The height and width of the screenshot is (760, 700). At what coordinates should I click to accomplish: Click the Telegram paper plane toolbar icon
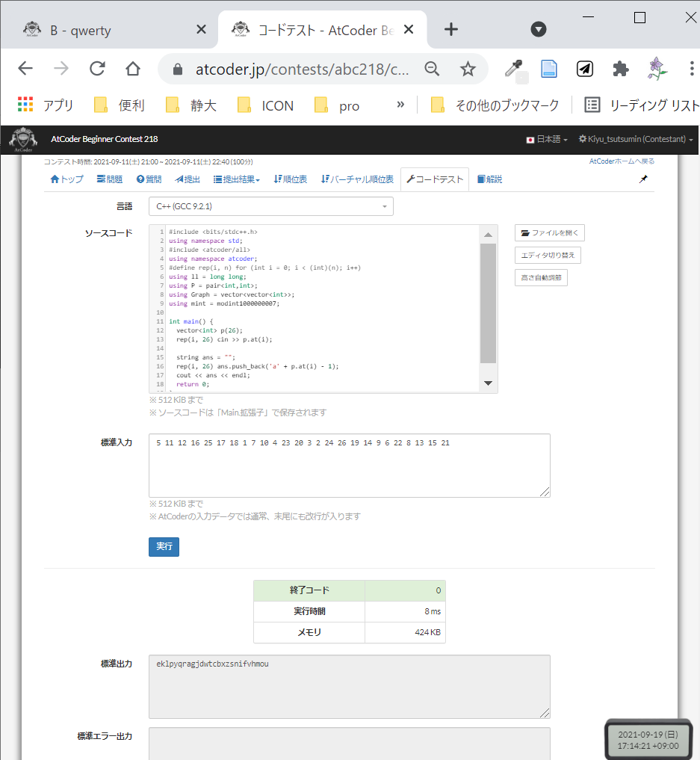point(585,67)
